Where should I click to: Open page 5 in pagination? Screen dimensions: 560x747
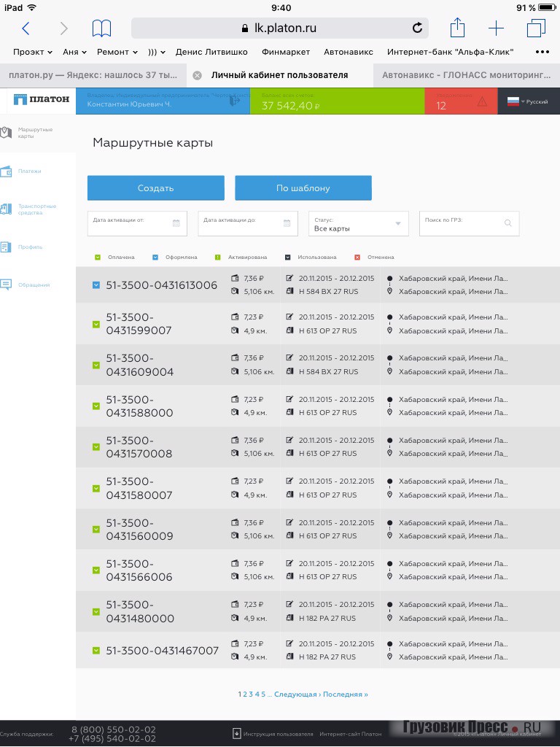tap(263, 694)
